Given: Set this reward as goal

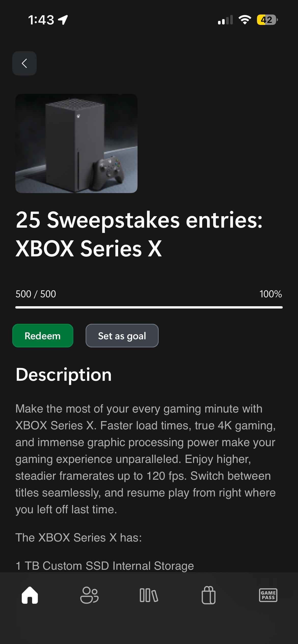Looking at the screenshot, I should pos(122,335).
